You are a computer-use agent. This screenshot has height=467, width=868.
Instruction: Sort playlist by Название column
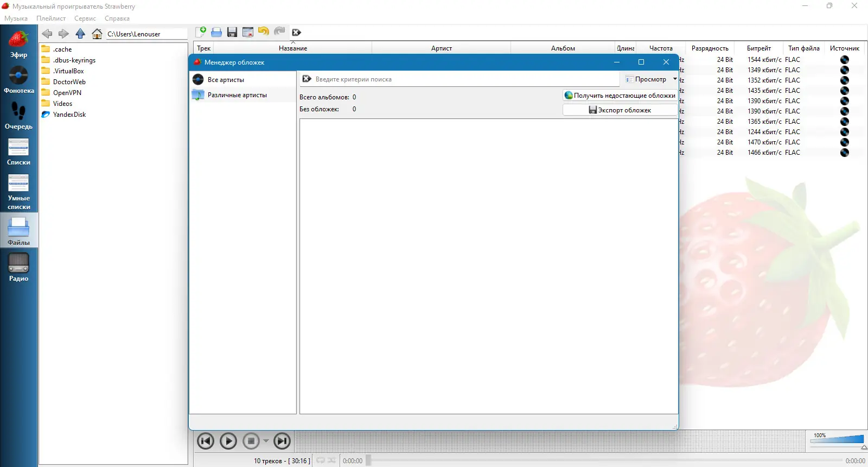pyautogui.click(x=293, y=48)
